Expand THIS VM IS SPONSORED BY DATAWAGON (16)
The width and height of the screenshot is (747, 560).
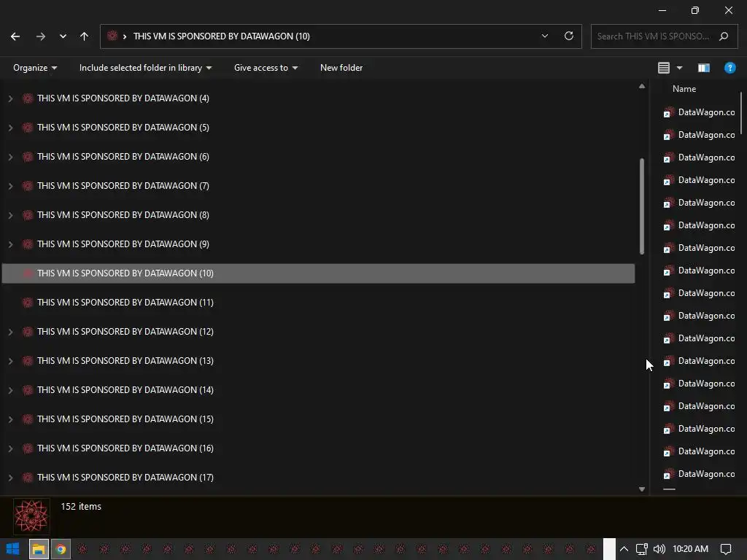point(10,448)
